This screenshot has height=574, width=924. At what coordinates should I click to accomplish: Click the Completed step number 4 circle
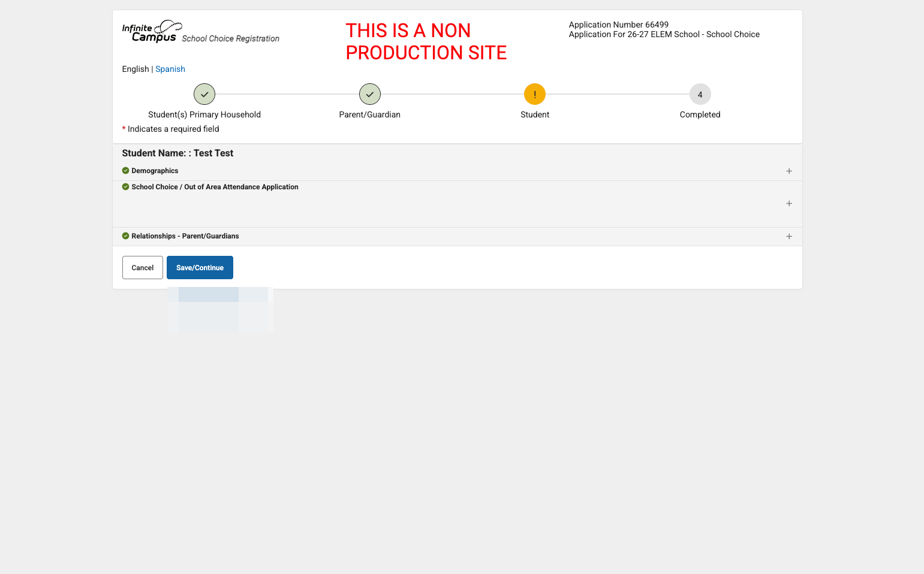click(x=700, y=94)
